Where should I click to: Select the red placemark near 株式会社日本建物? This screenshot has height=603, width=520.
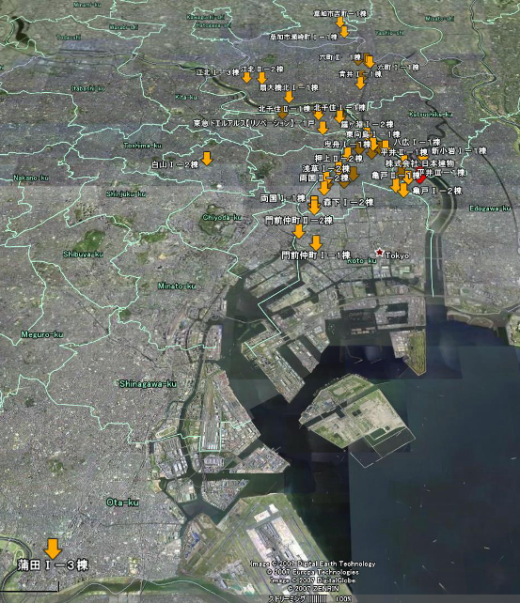coord(420,177)
